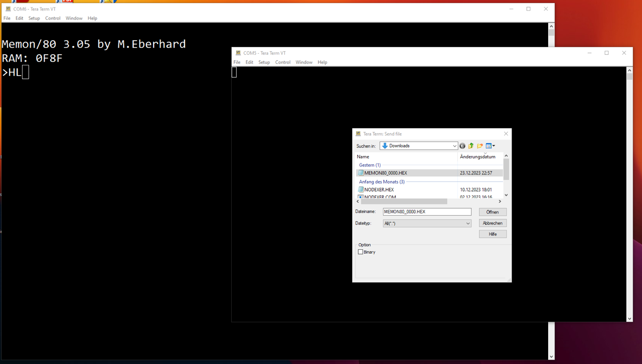
Task: Open the File menu in COM5 window
Action: click(237, 62)
